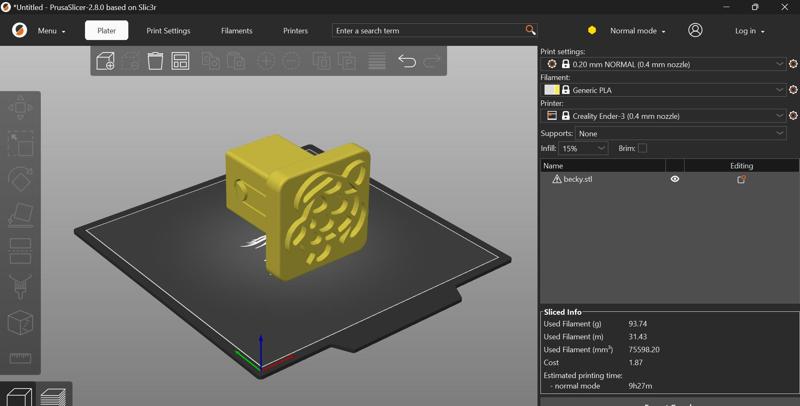The height and width of the screenshot is (406, 800).
Task: Open the Generic PLA filament dropdown
Action: coord(663,90)
